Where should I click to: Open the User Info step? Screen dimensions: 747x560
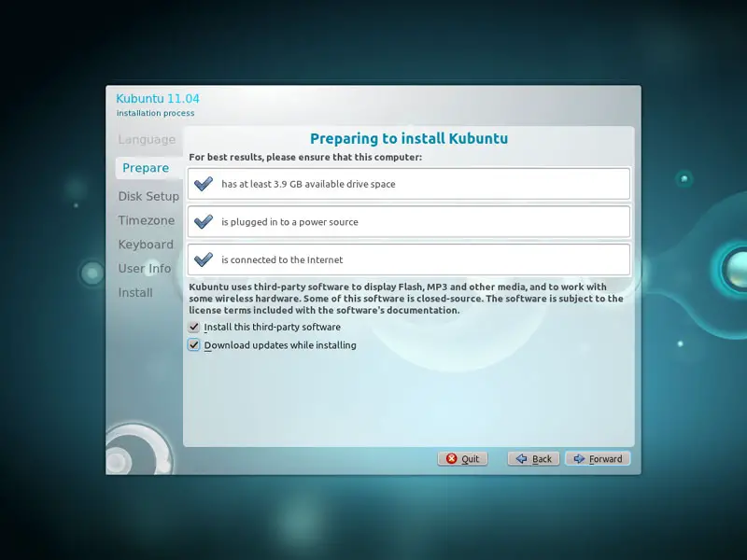[145, 269]
